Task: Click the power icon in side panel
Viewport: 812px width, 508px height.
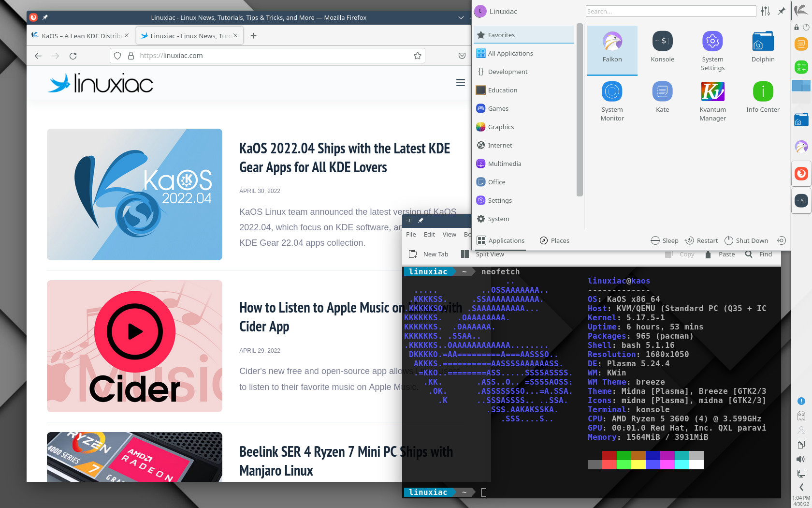Action: point(806,28)
